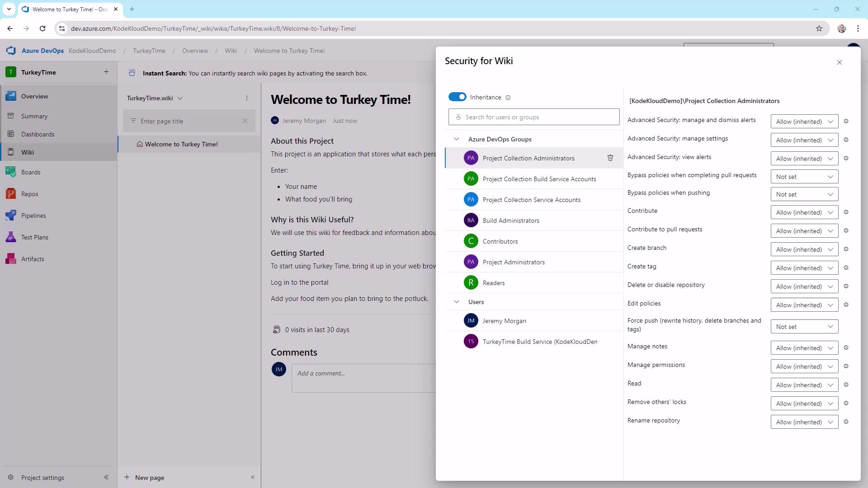Select the Summary menu item
Screen dimensions: 868x488
coord(34,116)
